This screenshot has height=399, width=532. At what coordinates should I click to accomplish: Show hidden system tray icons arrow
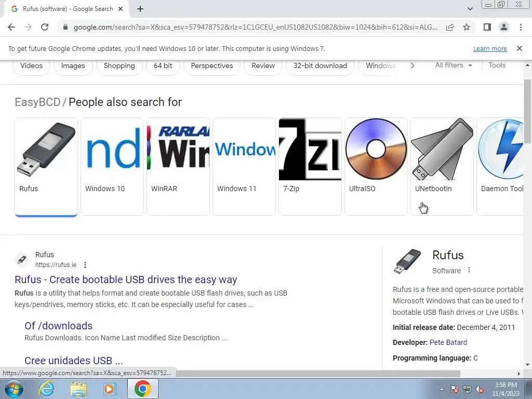coord(442,389)
